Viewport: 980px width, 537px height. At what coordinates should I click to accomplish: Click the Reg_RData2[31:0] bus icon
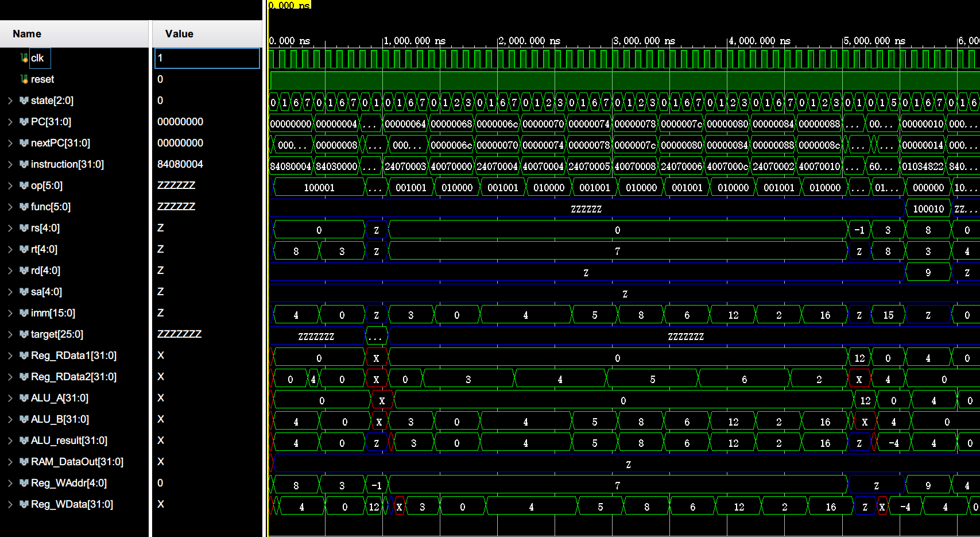24,377
